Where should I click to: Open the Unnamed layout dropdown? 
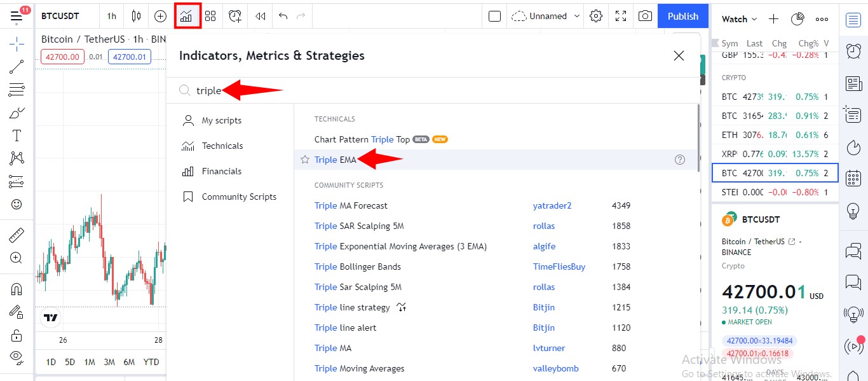pyautogui.click(x=546, y=16)
